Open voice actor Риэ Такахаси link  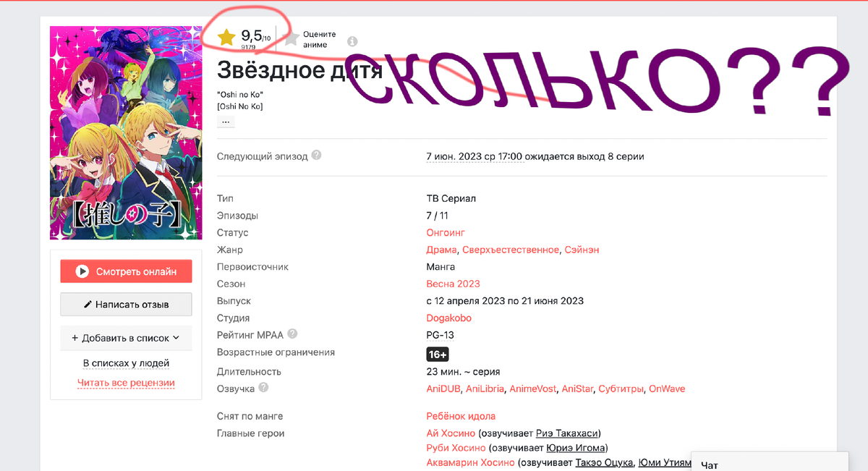pyautogui.click(x=568, y=433)
